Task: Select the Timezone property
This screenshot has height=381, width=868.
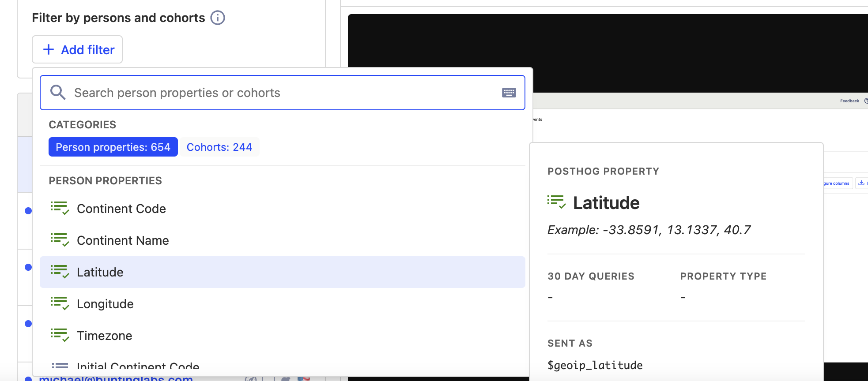Action: click(105, 336)
